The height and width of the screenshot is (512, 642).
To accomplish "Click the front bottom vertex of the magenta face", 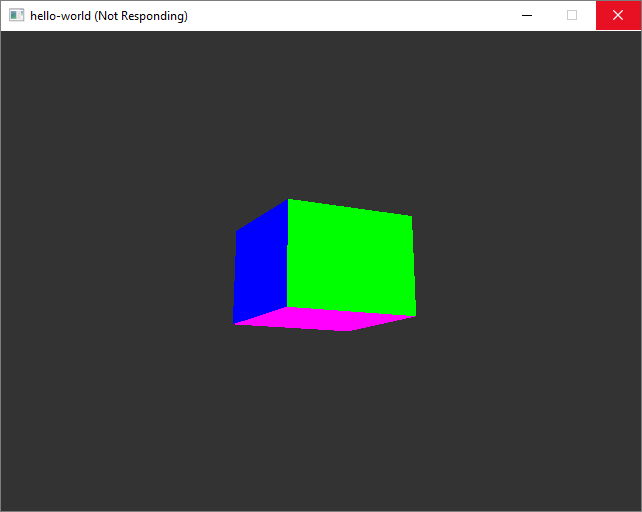I will (x=348, y=331).
